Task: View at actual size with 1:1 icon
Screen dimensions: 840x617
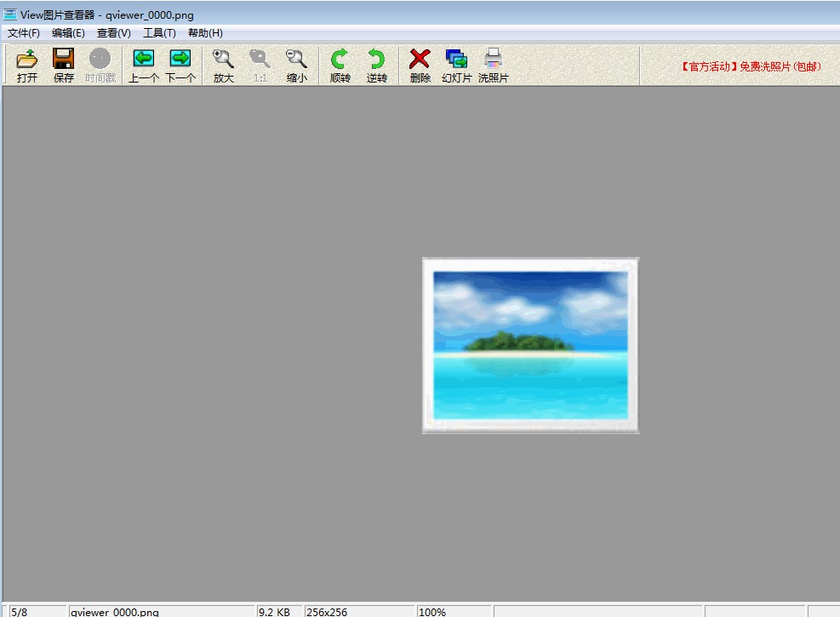Action: 260,64
